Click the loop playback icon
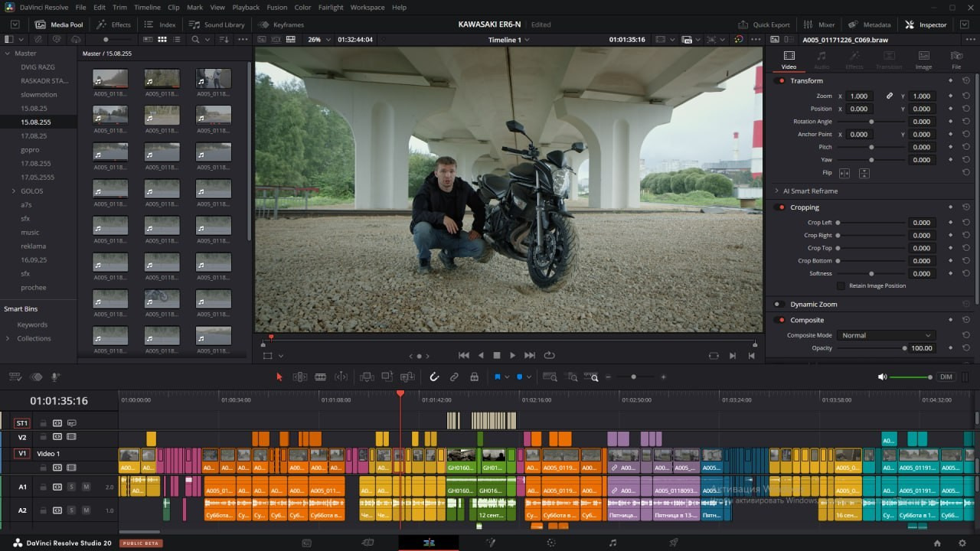Viewport: 980px width, 551px height. click(x=549, y=355)
